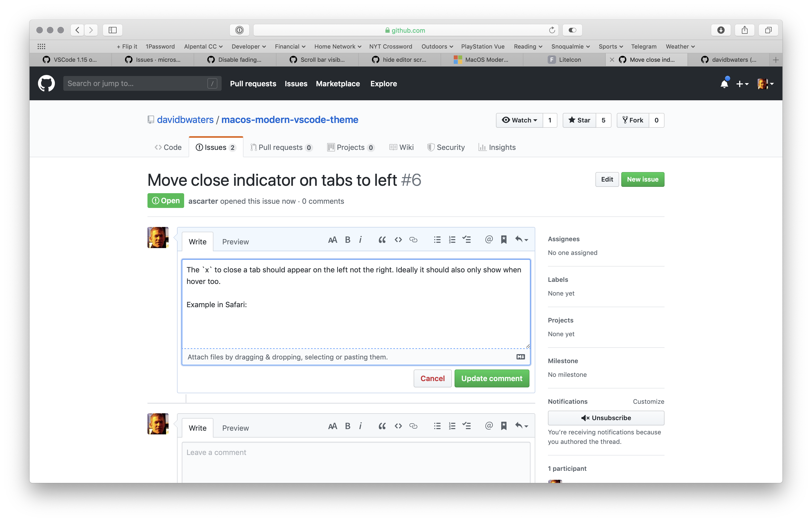Toggle the switch button right of the address bar

[572, 30]
